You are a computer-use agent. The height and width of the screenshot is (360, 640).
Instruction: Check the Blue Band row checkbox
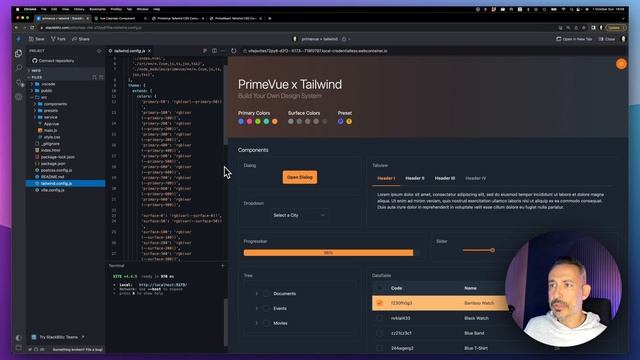point(380,333)
